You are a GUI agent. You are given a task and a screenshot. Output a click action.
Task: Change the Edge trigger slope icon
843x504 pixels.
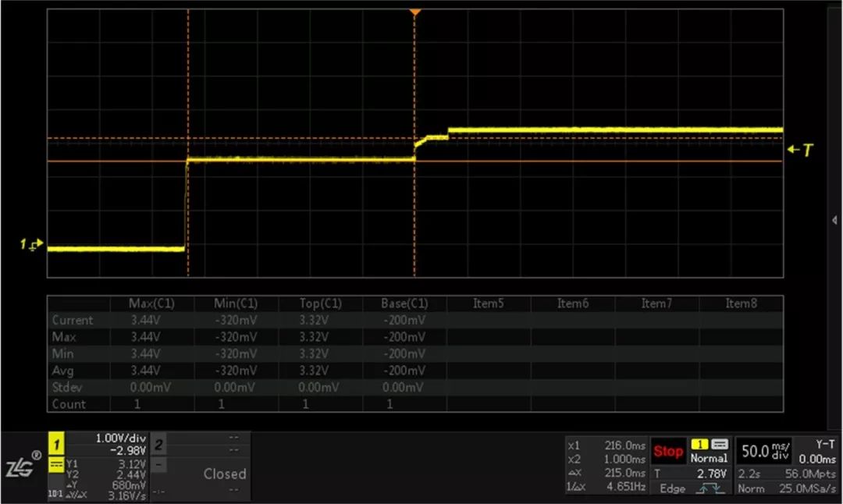pyautogui.click(x=710, y=488)
